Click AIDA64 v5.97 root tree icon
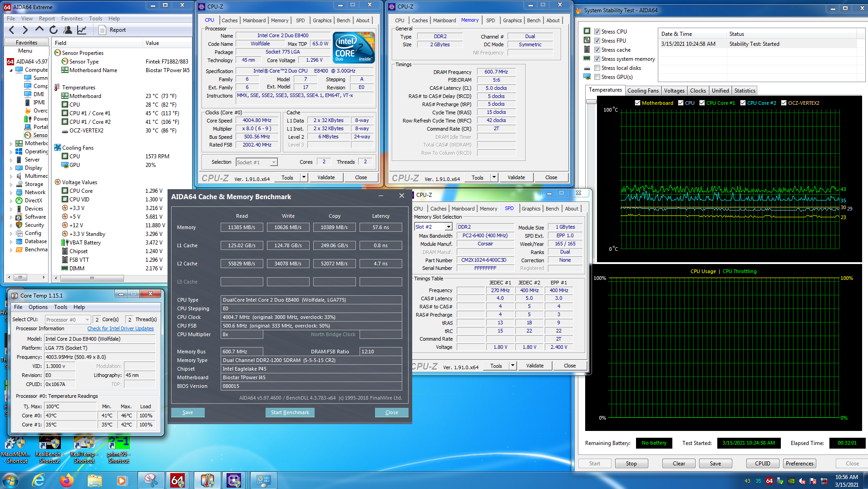Screen dimensions: 868x489 pos(10,61)
